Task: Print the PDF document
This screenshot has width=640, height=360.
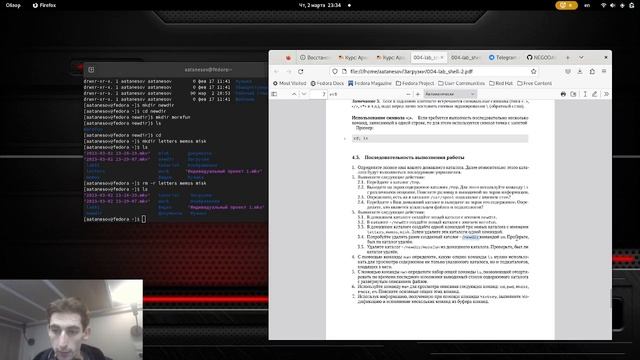Action: [x=563, y=94]
